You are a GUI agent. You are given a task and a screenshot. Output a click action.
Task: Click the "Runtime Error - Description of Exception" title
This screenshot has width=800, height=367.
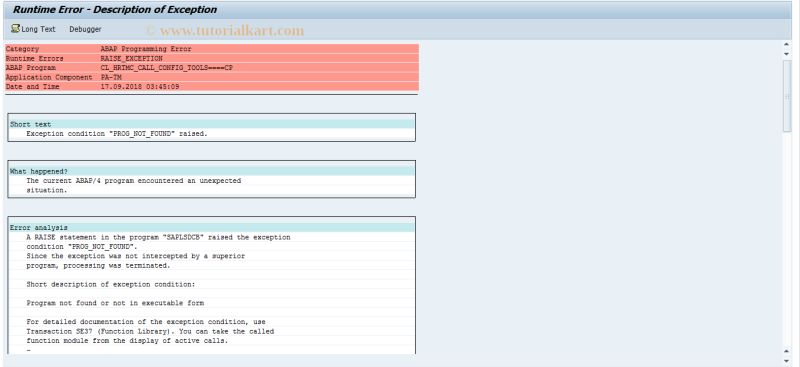point(115,10)
